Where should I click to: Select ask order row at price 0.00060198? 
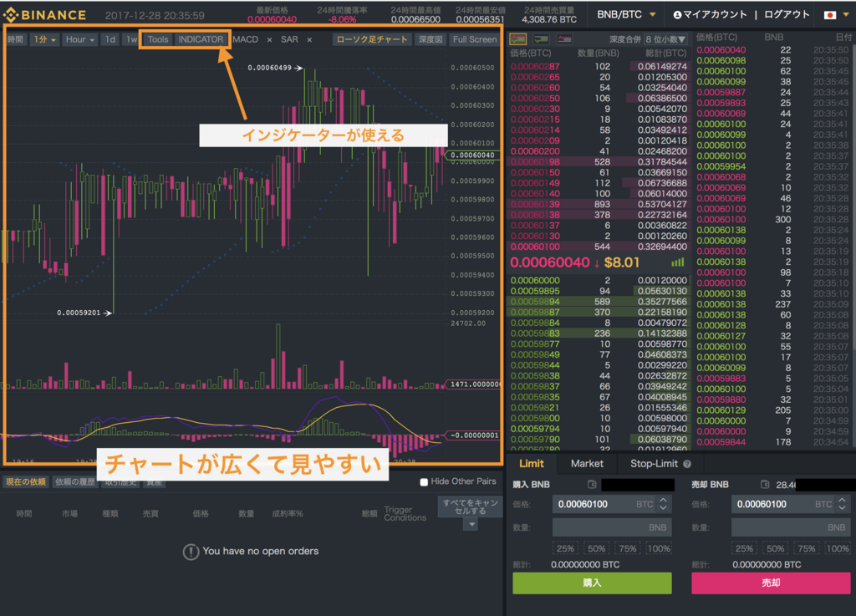[x=599, y=162]
